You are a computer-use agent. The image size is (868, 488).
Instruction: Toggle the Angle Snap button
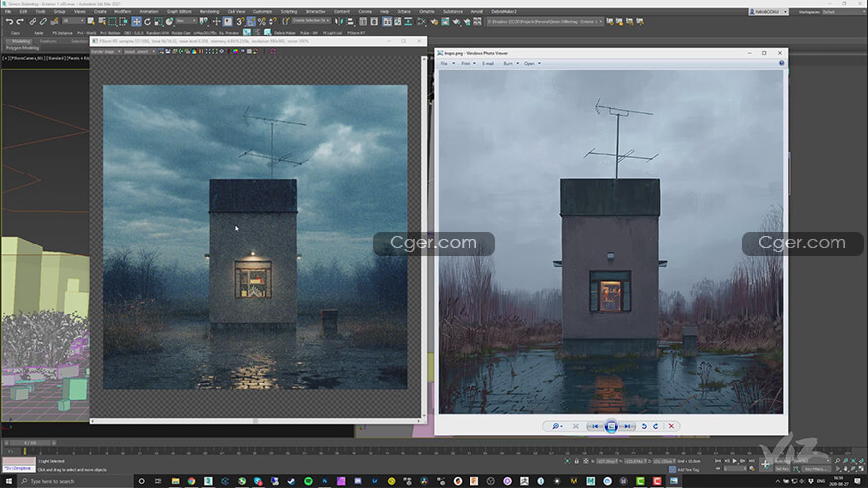[251, 21]
